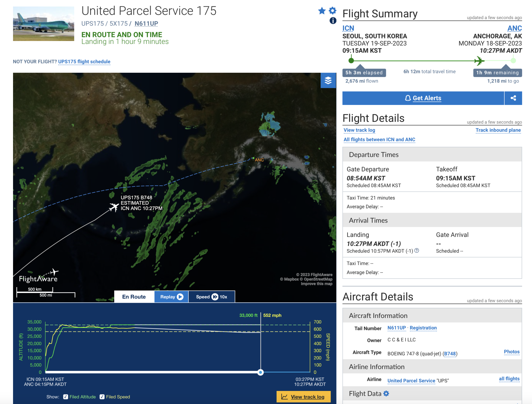Click the 552 mph speed readout
This screenshot has height=404, width=532.
point(272,315)
